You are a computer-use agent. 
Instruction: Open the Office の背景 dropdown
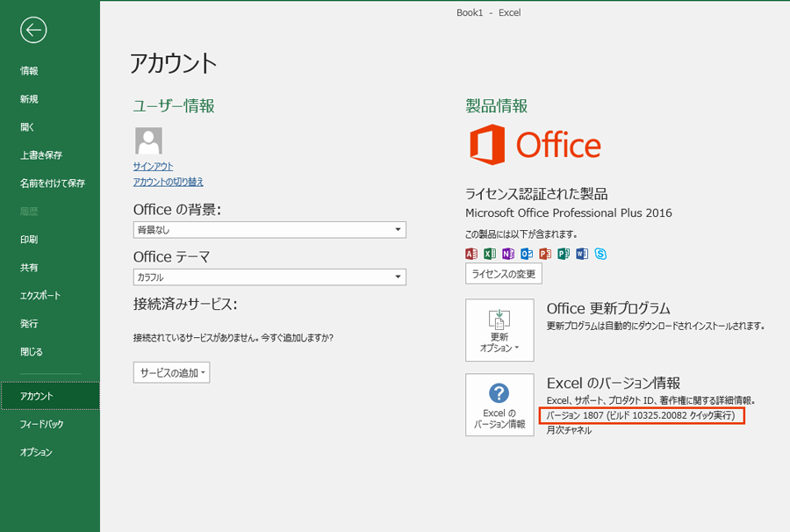269,230
